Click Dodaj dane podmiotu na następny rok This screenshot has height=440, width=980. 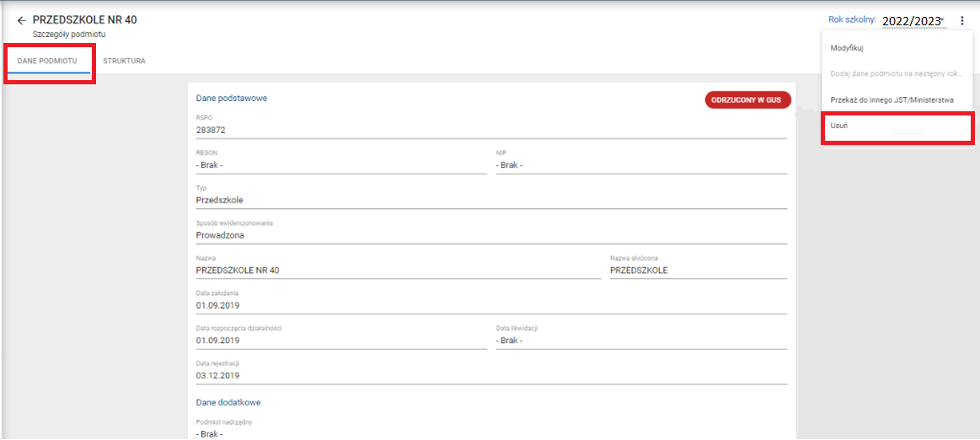(x=896, y=73)
